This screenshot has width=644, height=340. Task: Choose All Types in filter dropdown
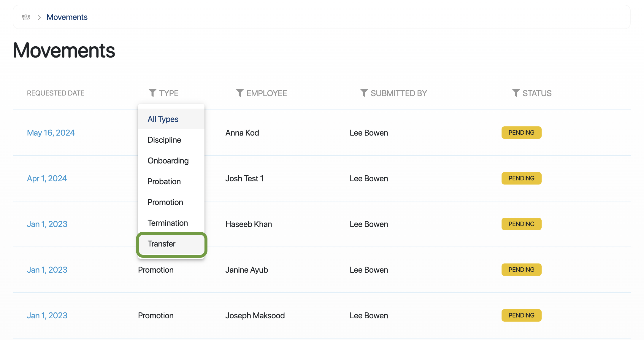(163, 119)
